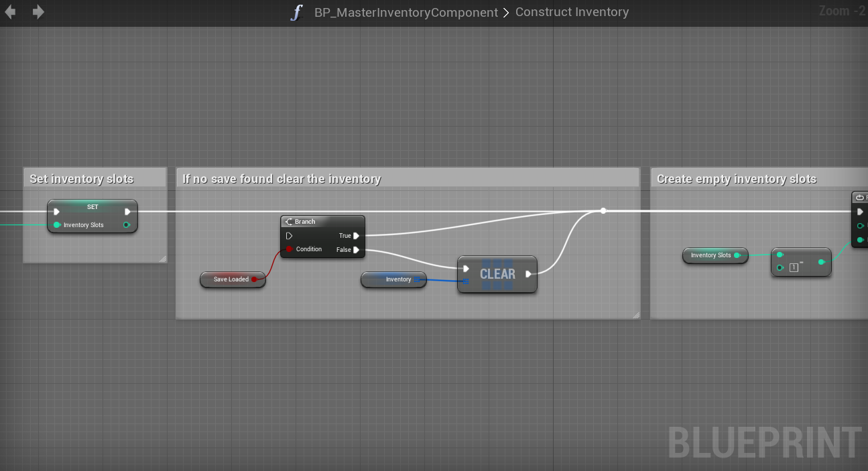Click the value field showing 1 on subtract node

pyautogui.click(x=794, y=268)
